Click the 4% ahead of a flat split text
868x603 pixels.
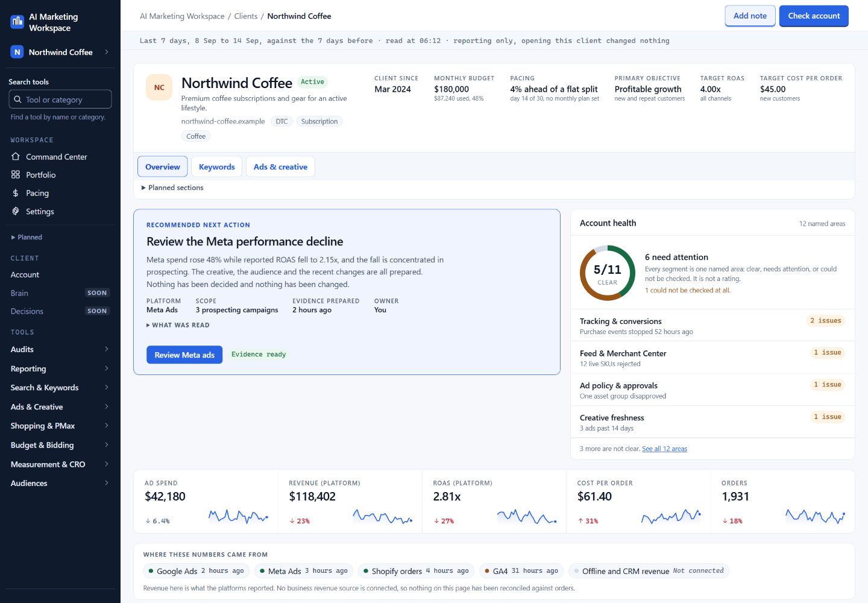tap(554, 89)
